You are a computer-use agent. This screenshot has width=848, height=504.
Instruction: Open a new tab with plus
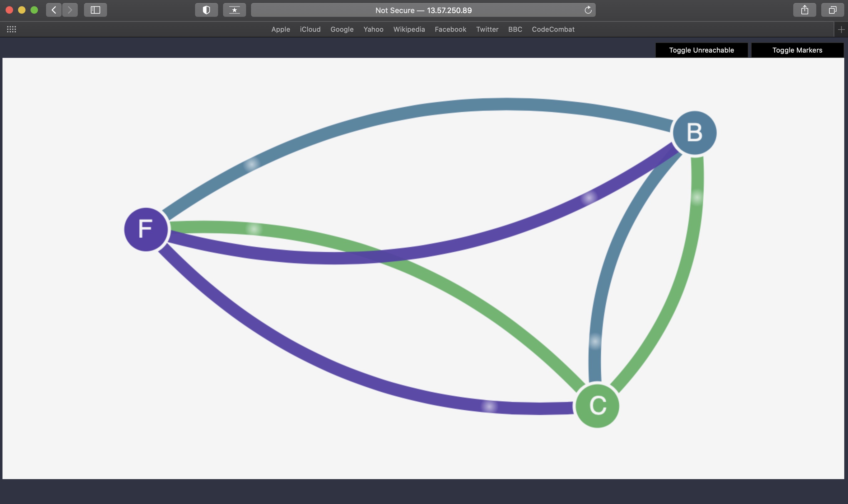[x=841, y=30]
